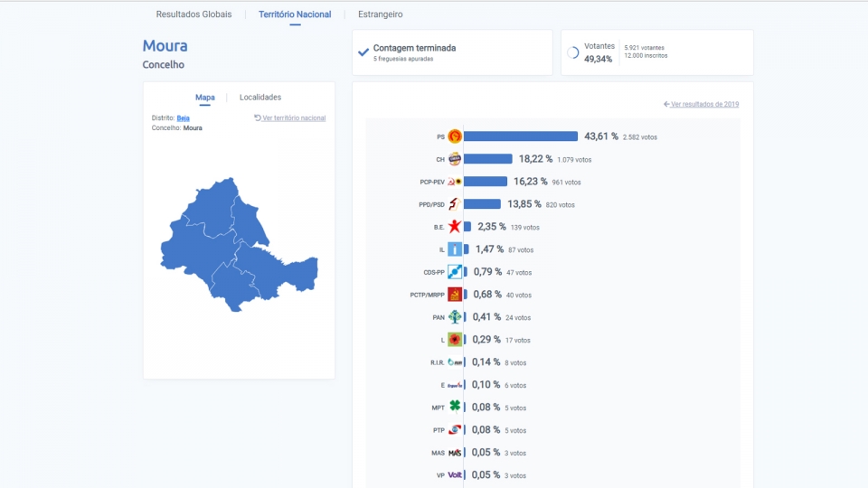Click the CDS-PP party logo icon
Viewport: 868px width, 488px height.
click(x=455, y=272)
